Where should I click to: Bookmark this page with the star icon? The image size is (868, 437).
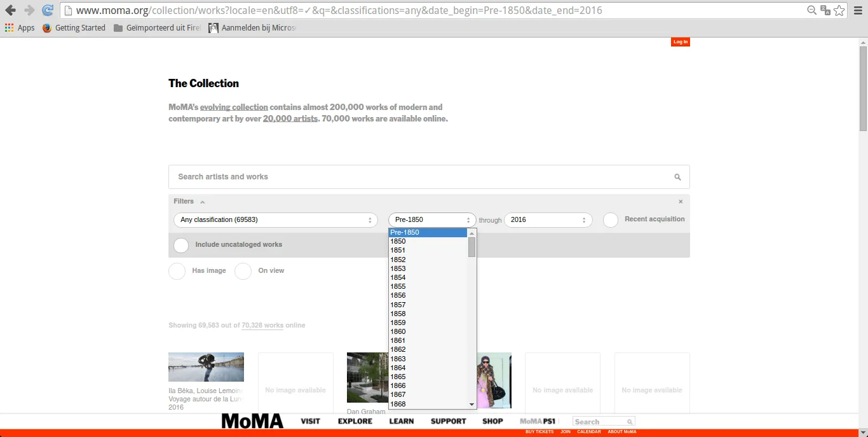click(839, 10)
